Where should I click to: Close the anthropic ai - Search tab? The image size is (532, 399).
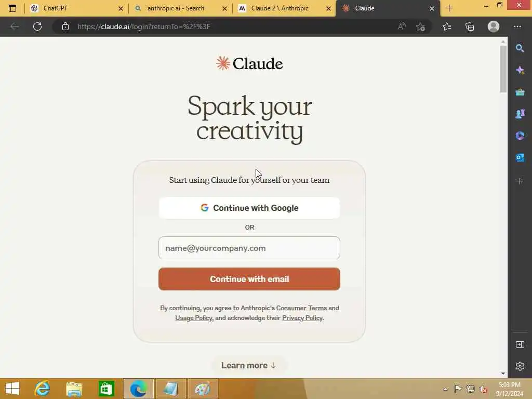[224, 8]
